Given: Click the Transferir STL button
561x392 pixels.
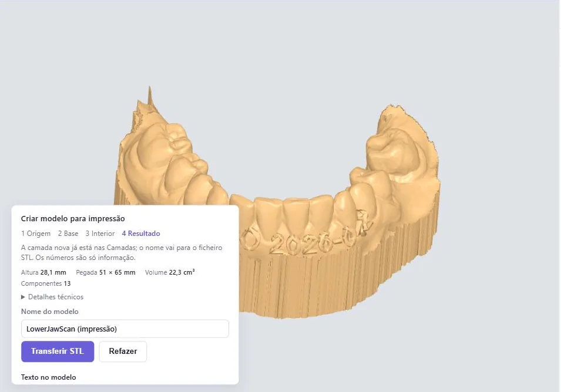Looking at the screenshot, I should pos(58,352).
